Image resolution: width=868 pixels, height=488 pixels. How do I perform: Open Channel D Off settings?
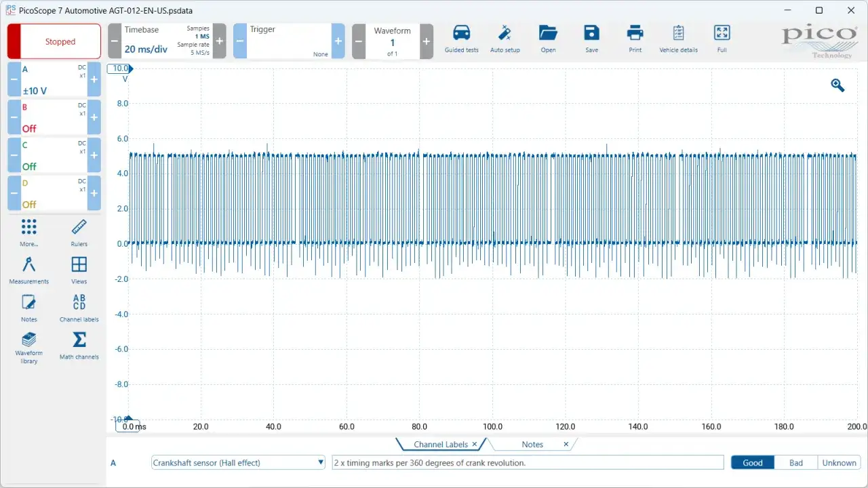click(x=54, y=193)
